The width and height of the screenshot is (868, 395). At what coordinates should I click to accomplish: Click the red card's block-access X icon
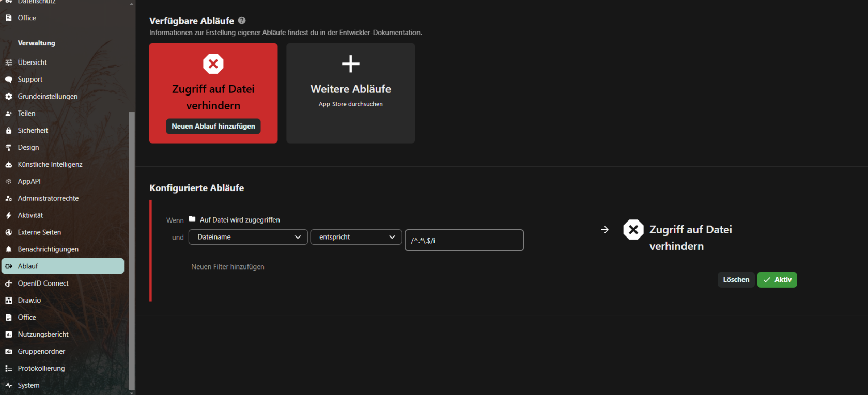(213, 64)
